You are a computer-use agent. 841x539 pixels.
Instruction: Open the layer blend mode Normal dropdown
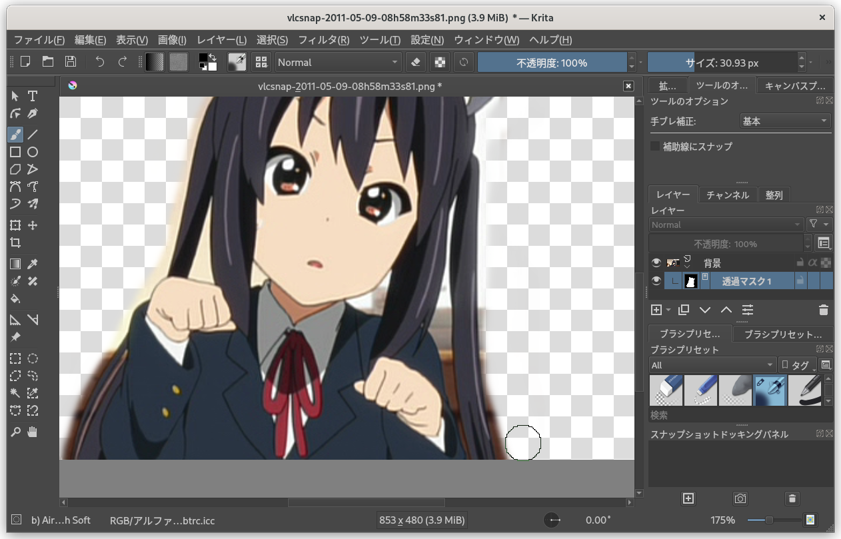point(726,225)
